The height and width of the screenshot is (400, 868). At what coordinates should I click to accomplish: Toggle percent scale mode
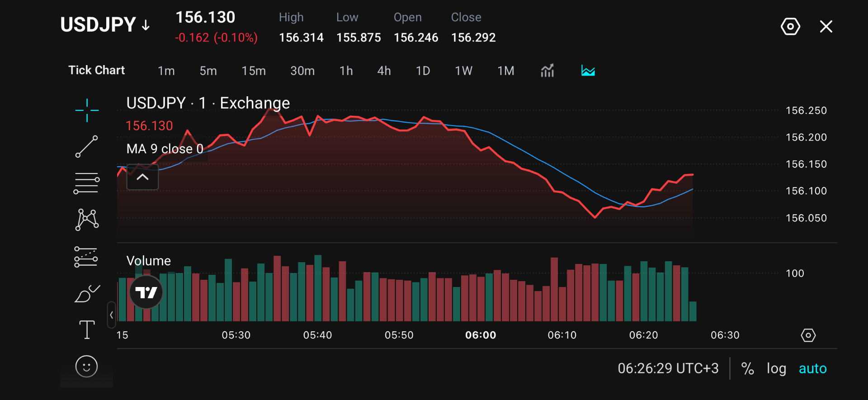pyautogui.click(x=747, y=368)
